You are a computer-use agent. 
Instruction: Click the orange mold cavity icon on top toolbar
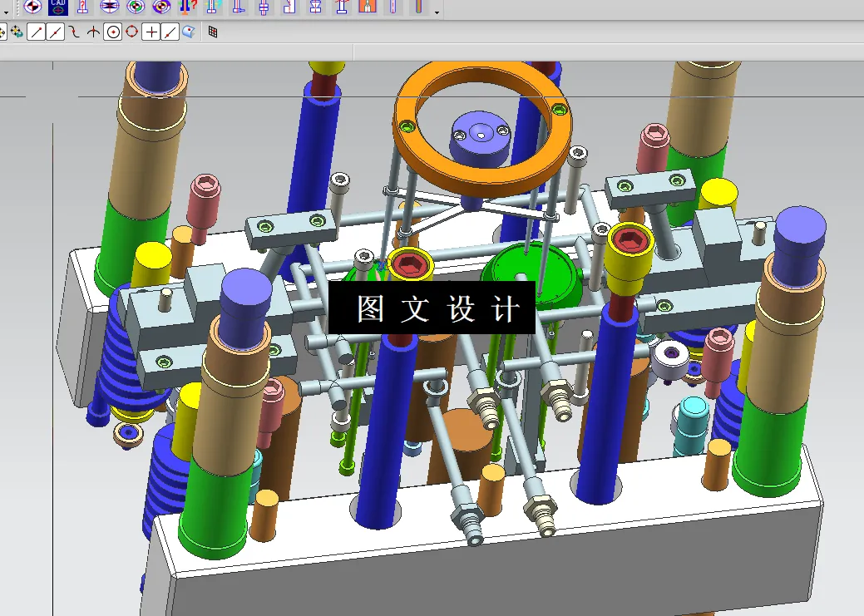click(x=368, y=8)
